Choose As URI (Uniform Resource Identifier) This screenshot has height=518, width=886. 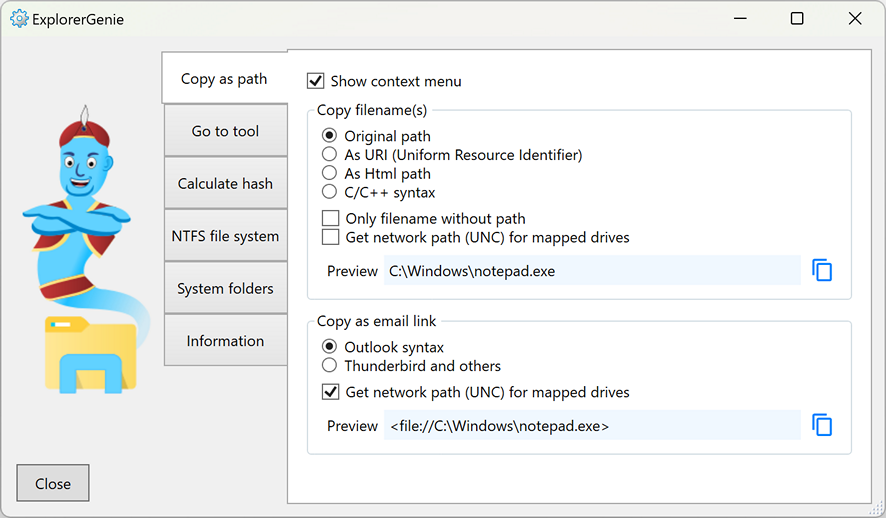point(329,154)
